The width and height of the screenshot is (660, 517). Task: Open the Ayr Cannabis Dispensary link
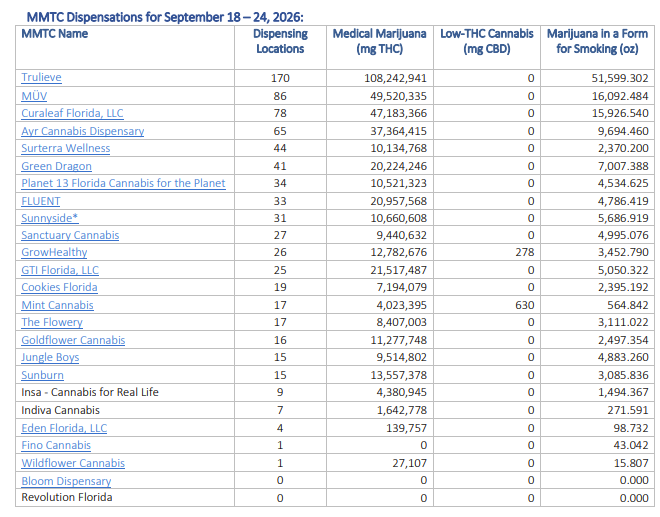(x=82, y=131)
